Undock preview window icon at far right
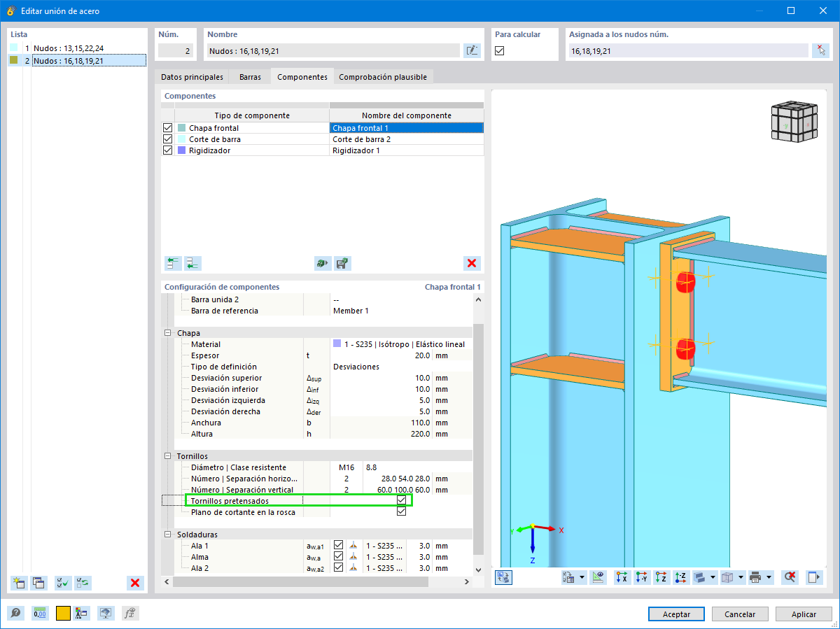This screenshot has height=629, width=840. click(813, 577)
